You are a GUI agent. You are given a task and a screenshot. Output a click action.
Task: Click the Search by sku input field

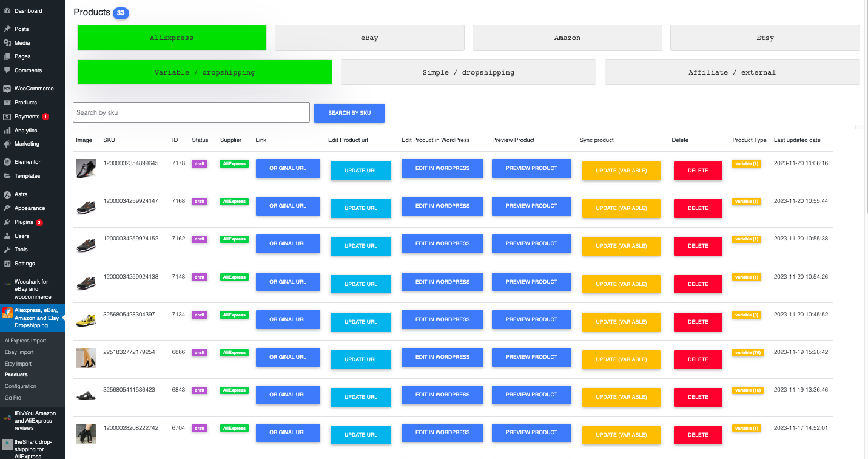point(191,112)
